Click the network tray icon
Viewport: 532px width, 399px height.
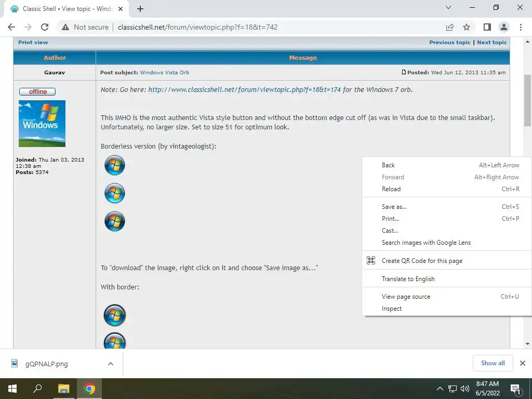[453, 389]
